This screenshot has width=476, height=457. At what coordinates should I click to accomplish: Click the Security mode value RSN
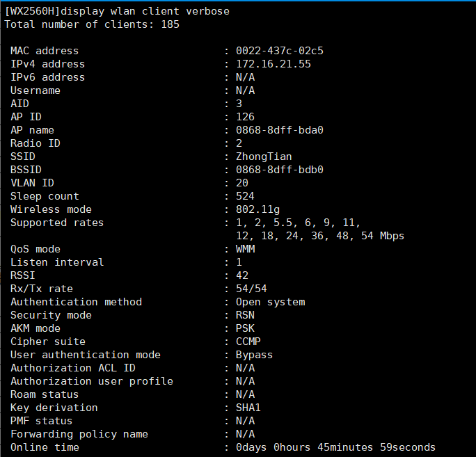[245, 315]
